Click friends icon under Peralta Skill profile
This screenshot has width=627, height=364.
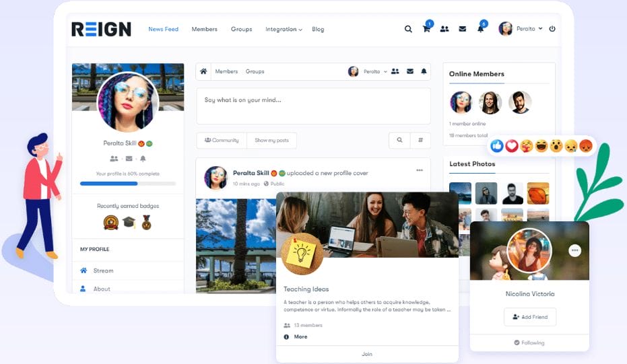pyautogui.click(x=114, y=159)
